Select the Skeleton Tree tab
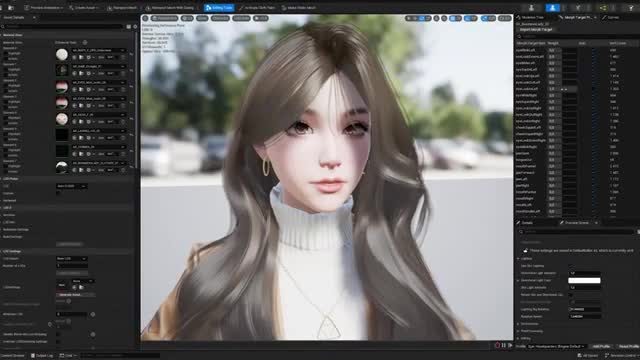The width and height of the screenshot is (640, 360). (x=531, y=18)
